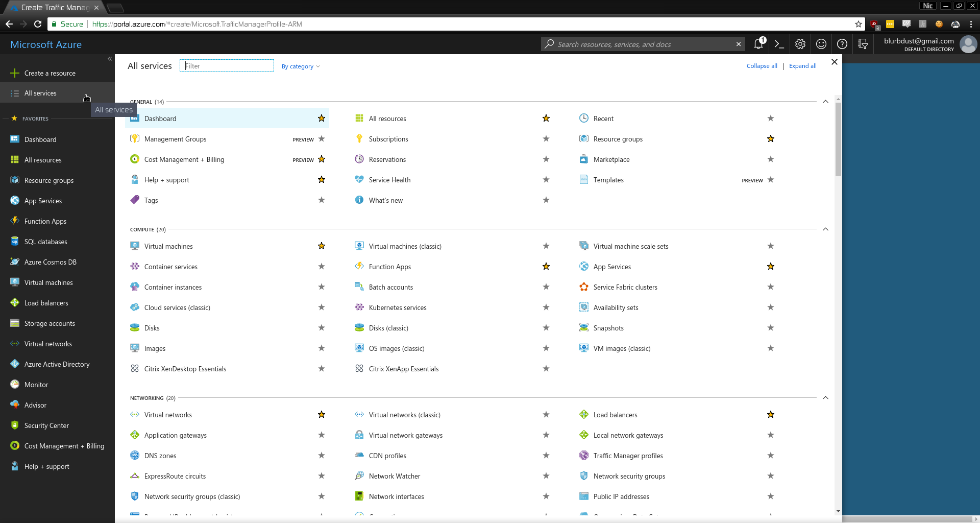Click the Azure Active Directory sidebar icon
The width and height of the screenshot is (980, 523).
(x=15, y=364)
